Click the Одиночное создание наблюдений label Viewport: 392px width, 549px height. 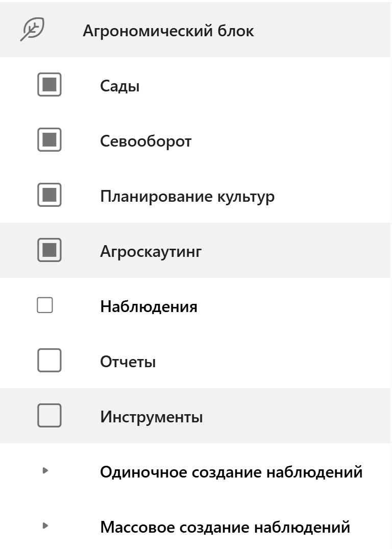231,472
